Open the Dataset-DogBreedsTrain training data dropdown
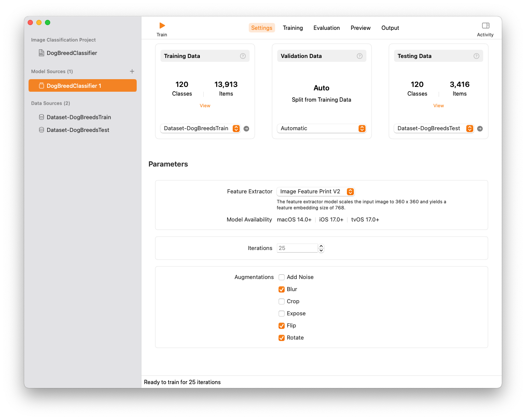This screenshot has width=526, height=420. (200, 128)
